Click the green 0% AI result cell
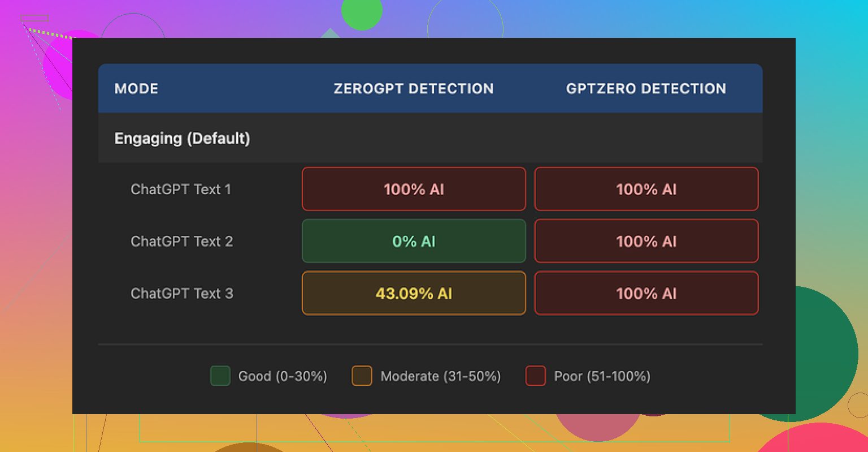 click(x=414, y=241)
